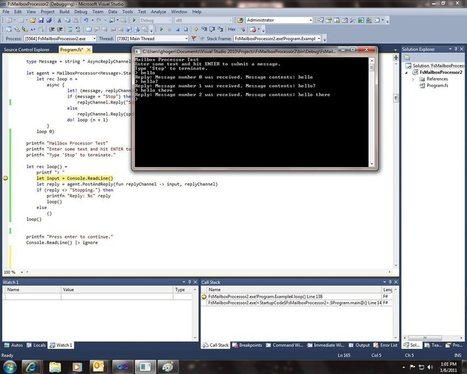
Task: Click the icon left of Administrator combo box
Action: (240, 20)
